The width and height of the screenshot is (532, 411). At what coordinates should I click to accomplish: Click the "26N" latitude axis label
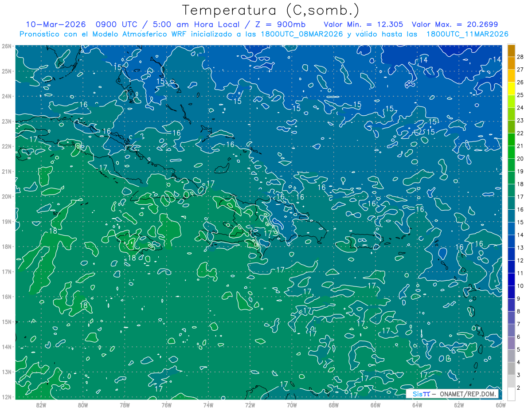pos(7,46)
